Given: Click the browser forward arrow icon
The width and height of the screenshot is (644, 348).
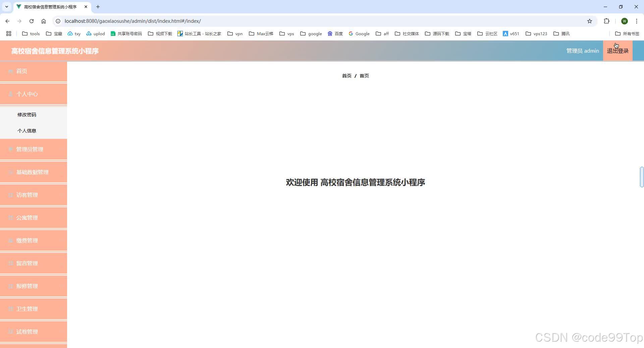Looking at the screenshot, I should (19, 21).
